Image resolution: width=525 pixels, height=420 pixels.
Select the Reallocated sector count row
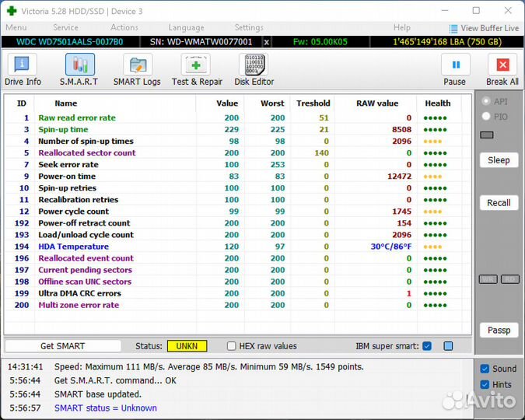(x=87, y=153)
